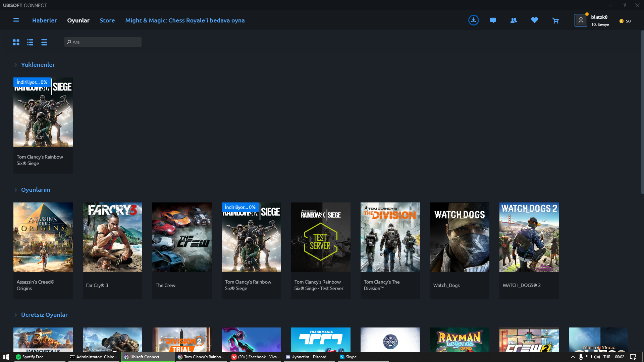Collapse the Oyunlarım section
This screenshot has height=362, width=644.
[16, 190]
